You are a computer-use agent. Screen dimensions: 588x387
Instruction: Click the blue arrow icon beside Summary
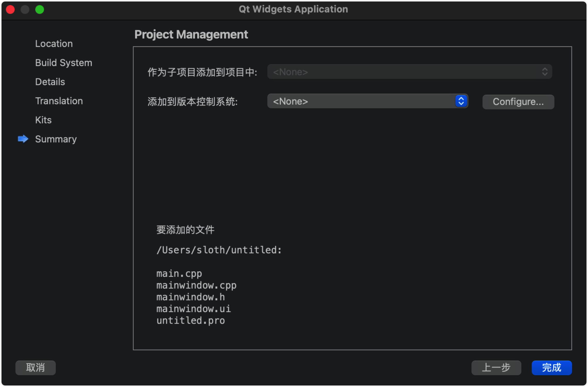coord(23,139)
